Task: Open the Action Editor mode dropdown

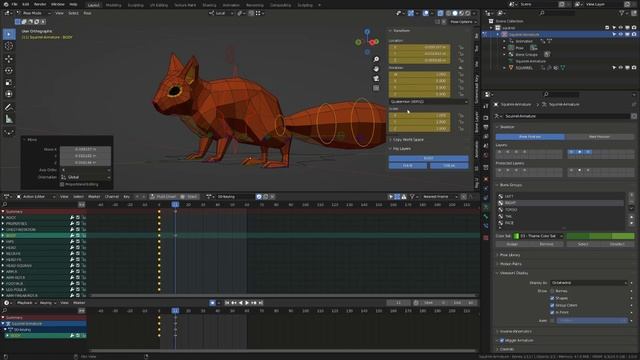Action: 36,197
